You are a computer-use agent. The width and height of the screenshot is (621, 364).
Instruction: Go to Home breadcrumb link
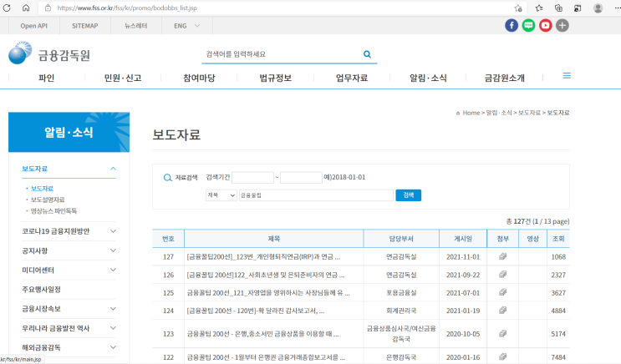(x=471, y=113)
